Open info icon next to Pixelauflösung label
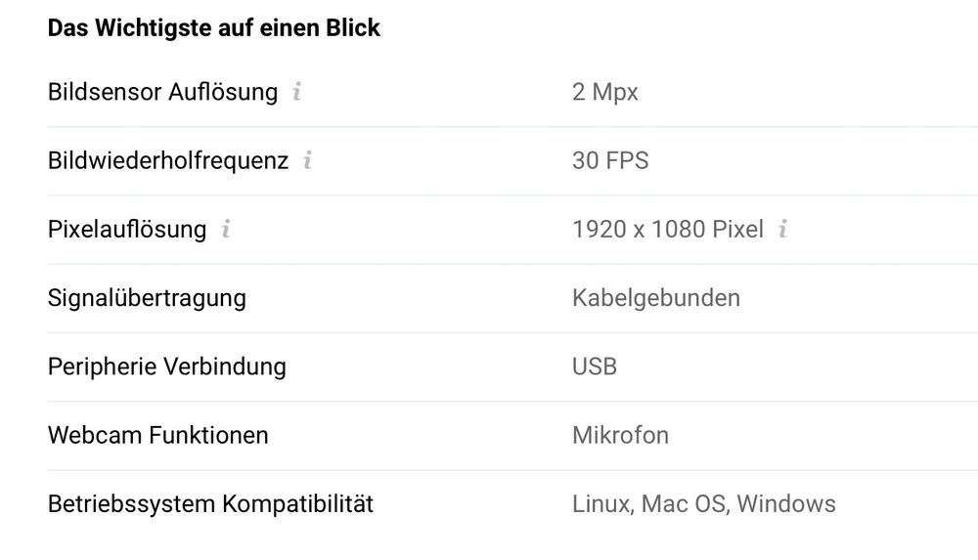This screenshot has width=978, height=560. click(x=226, y=229)
